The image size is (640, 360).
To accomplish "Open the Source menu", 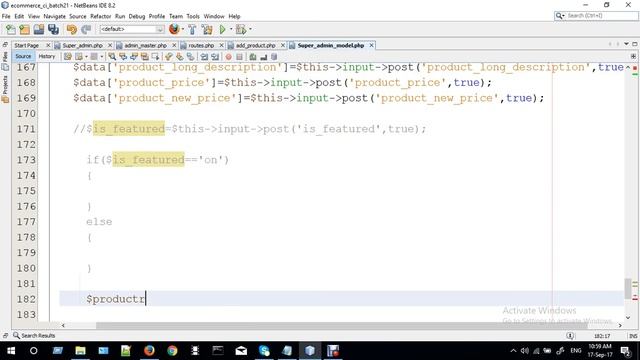I will (78, 16).
